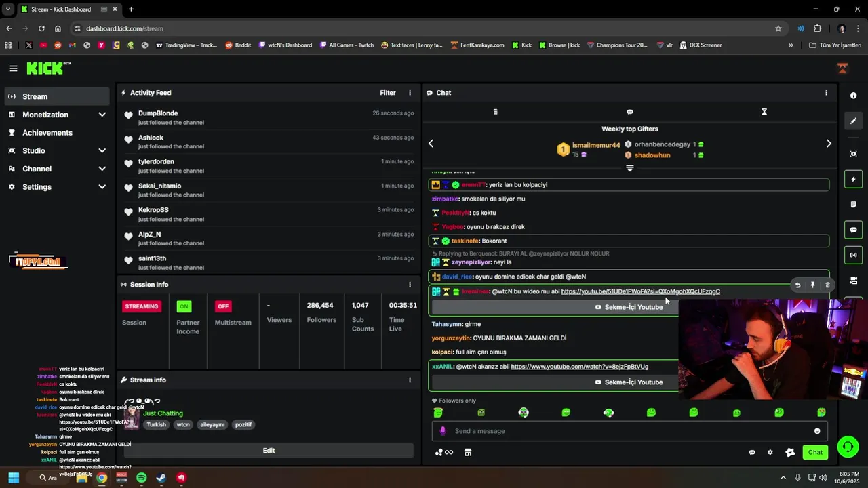Select Stream in the sidebar
The height and width of the screenshot is (488, 868).
tap(57, 96)
